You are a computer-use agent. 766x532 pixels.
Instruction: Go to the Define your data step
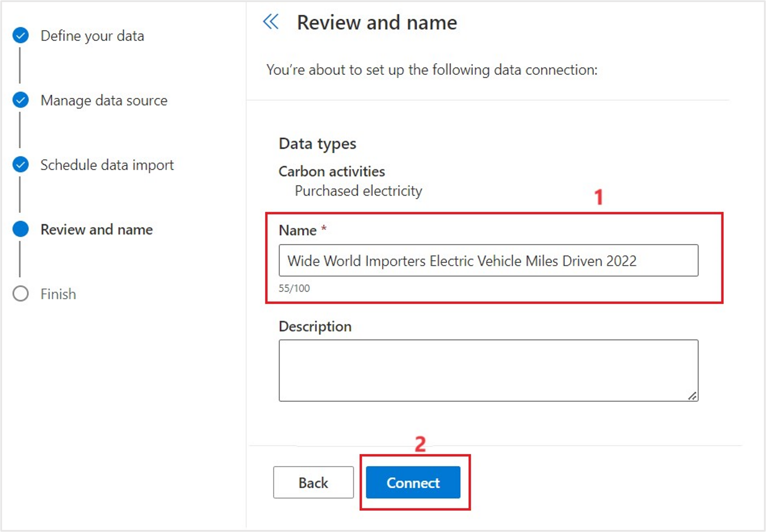click(x=92, y=36)
